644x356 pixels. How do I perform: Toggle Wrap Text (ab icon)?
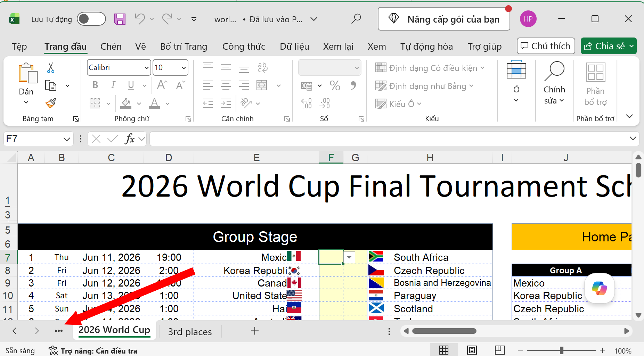[262, 67]
